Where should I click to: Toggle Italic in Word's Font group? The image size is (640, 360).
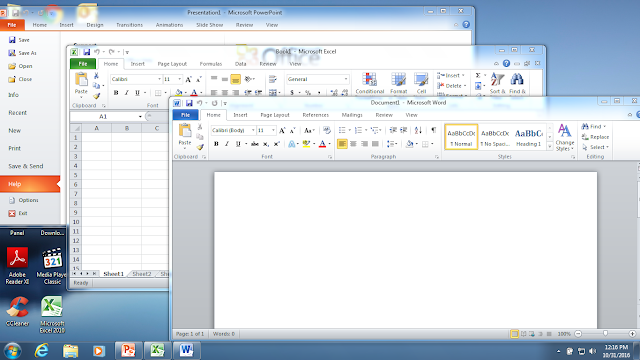point(227,144)
